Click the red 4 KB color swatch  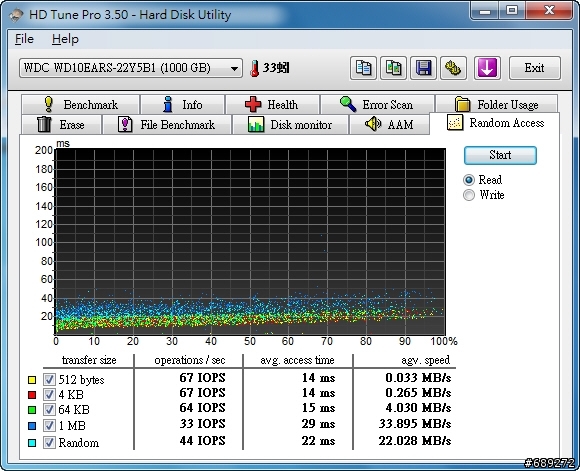[x=32, y=395]
